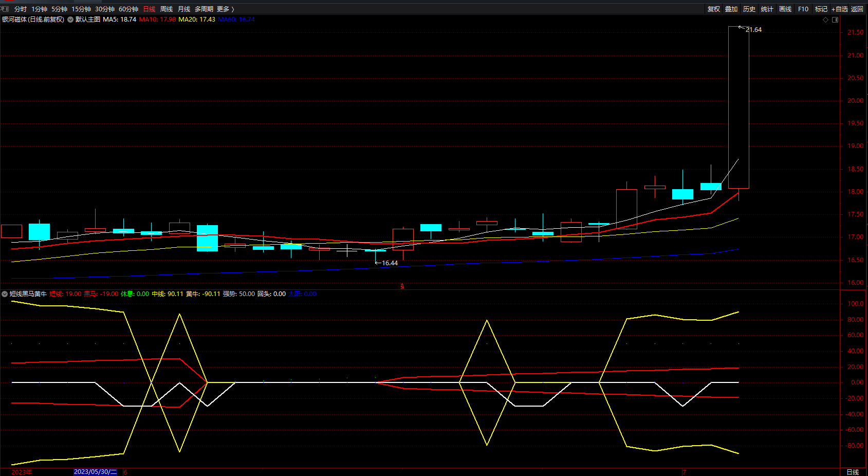Open the 默认主图 indicator dropdown arrow
The image size is (868, 476).
point(70,20)
